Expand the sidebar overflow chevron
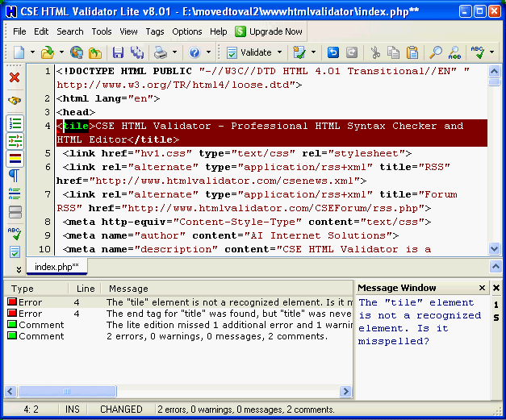Viewport: 506px width, 420px height. click(19, 269)
